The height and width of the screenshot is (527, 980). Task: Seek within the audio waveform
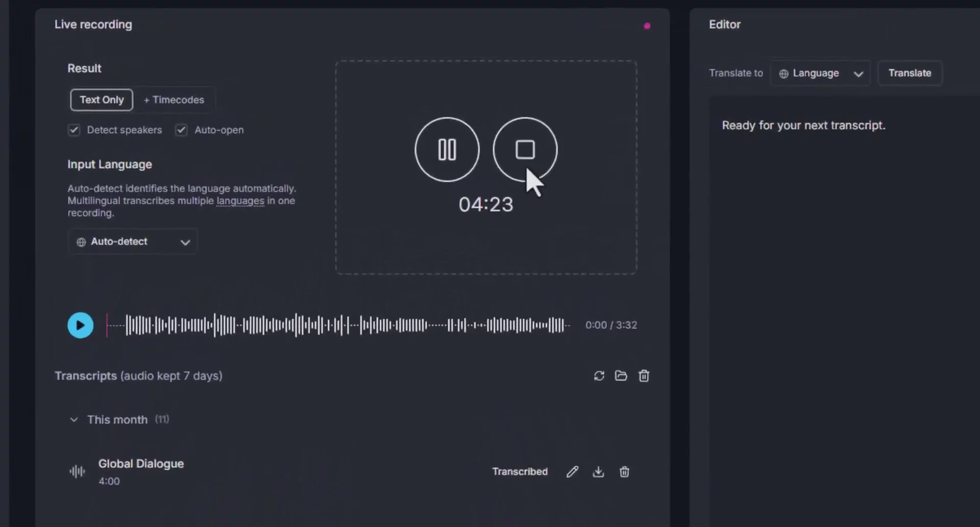338,325
